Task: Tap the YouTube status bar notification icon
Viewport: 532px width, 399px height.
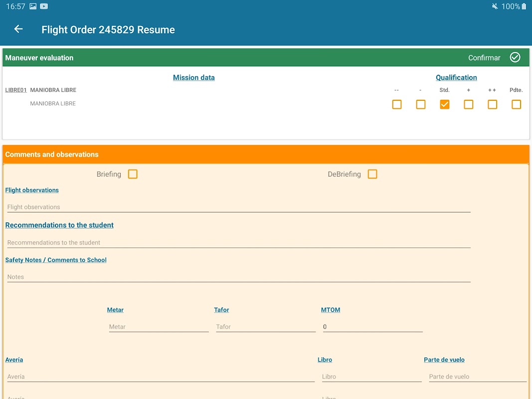Action: (44, 6)
